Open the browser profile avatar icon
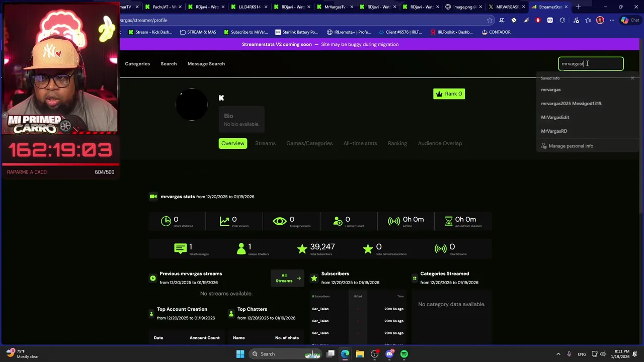 (600, 20)
